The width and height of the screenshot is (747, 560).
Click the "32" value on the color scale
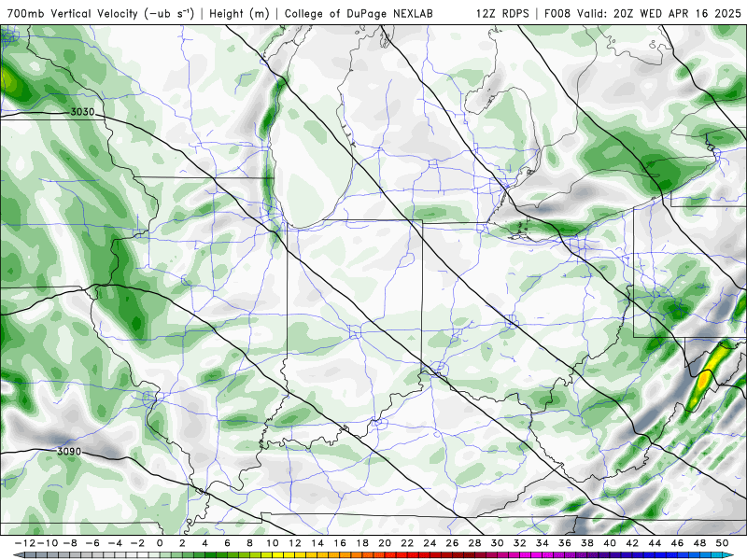click(x=520, y=543)
